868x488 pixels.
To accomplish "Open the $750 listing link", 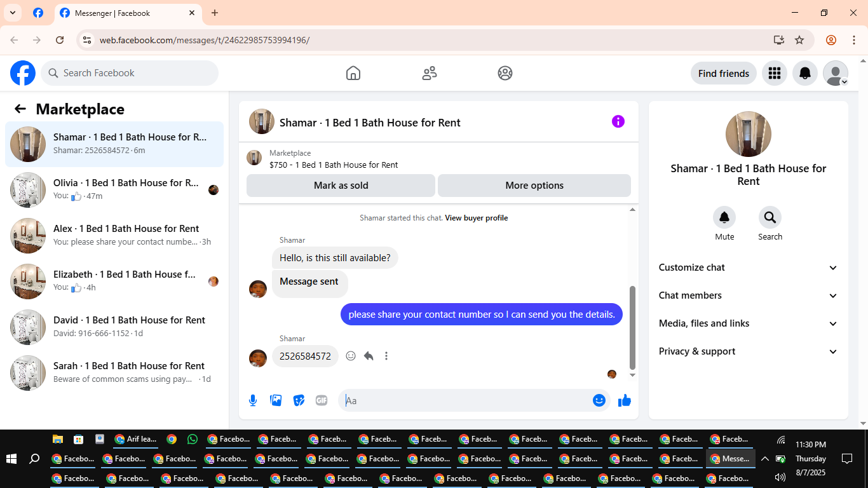I will [x=334, y=165].
